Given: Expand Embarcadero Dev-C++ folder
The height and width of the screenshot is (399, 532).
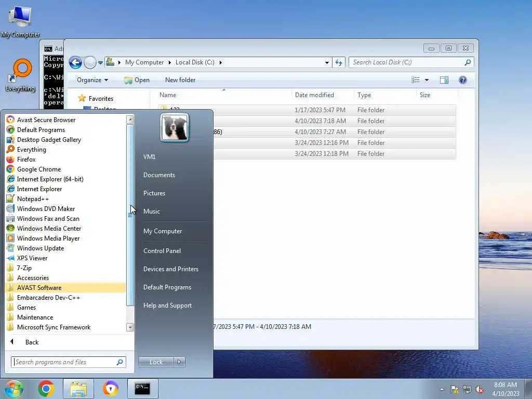Looking at the screenshot, I should point(43,297).
